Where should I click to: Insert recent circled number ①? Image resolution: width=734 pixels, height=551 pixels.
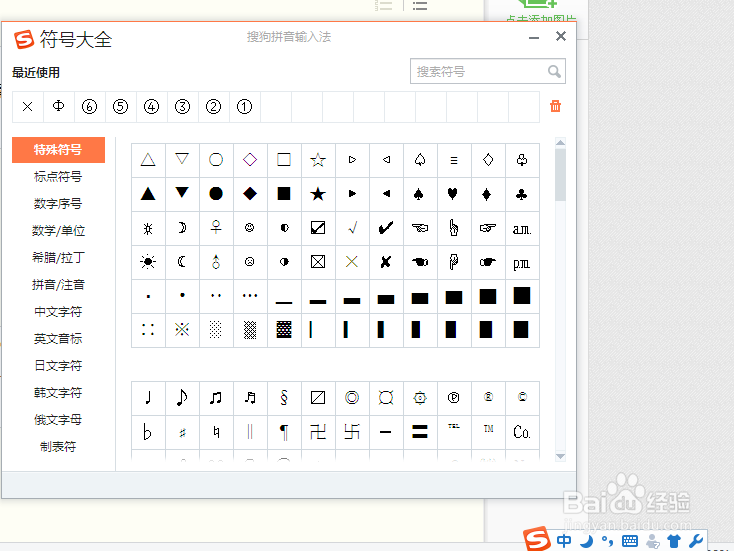244,107
